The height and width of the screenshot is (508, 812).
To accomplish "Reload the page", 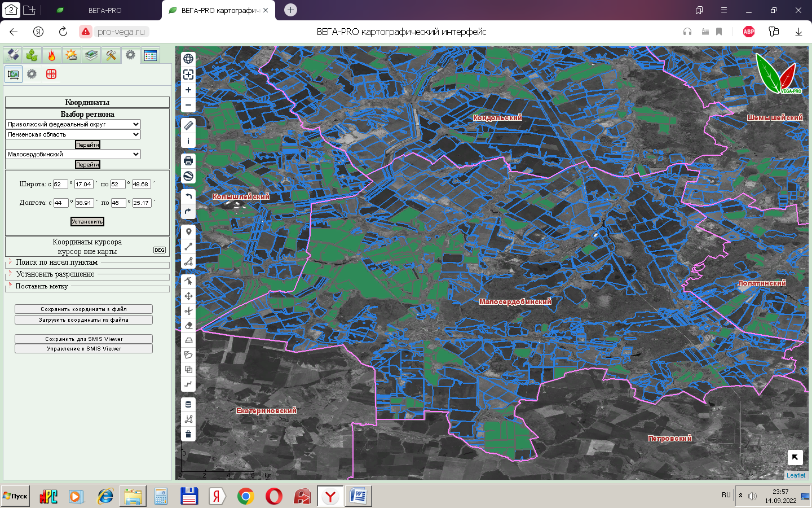I will 63,32.
